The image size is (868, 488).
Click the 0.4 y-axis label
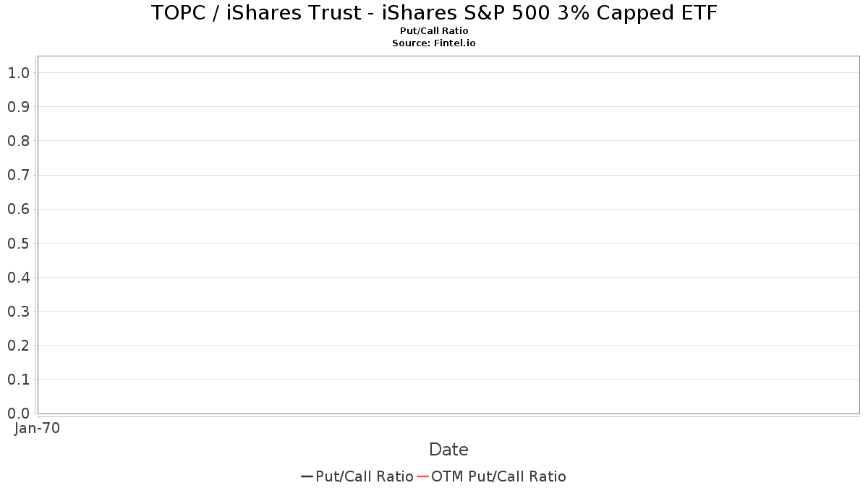tap(19, 277)
